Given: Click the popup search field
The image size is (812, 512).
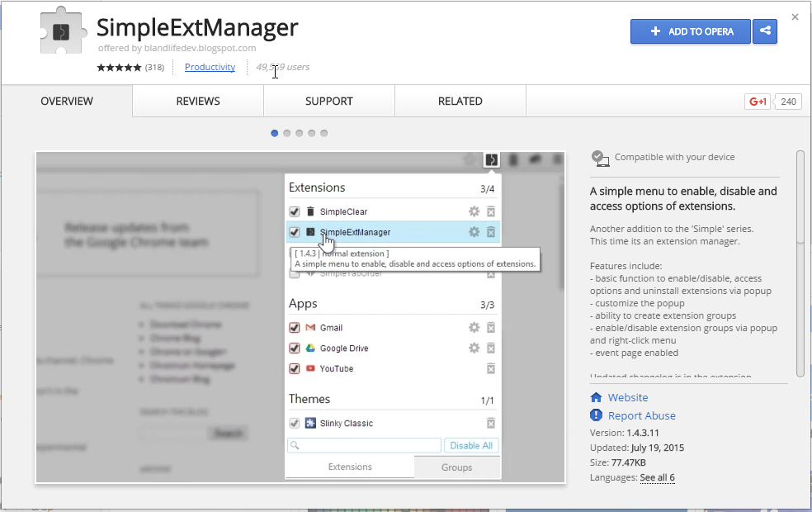Looking at the screenshot, I should pyautogui.click(x=364, y=445).
